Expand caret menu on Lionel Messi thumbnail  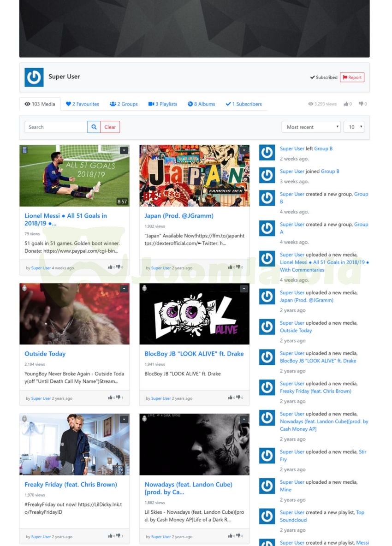point(124,150)
